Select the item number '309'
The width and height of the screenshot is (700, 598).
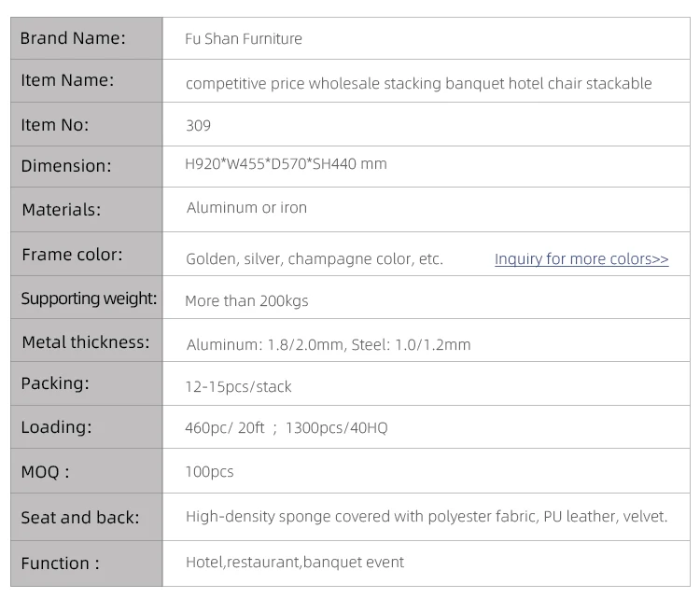[198, 125]
